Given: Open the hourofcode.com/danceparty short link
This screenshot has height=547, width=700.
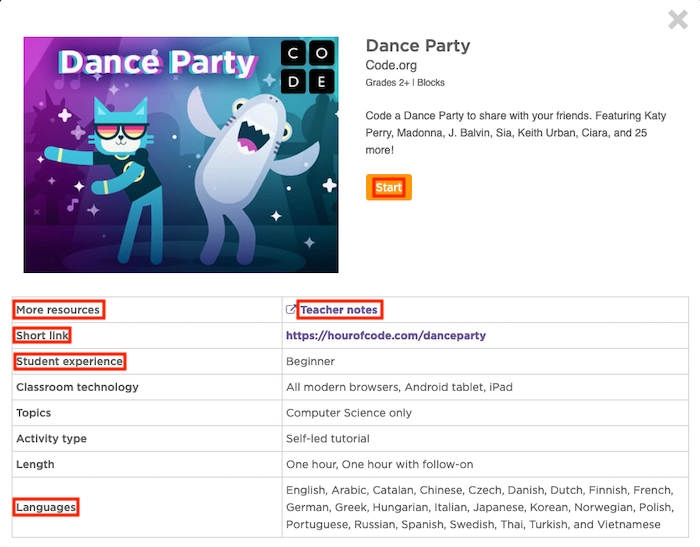Looking at the screenshot, I should click(386, 335).
